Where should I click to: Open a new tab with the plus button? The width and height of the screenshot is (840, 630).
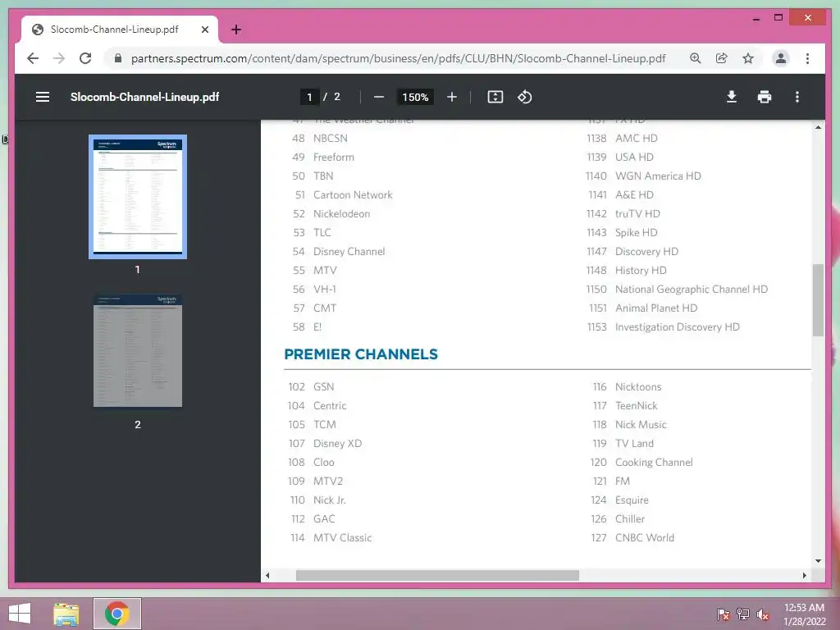point(236,30)
